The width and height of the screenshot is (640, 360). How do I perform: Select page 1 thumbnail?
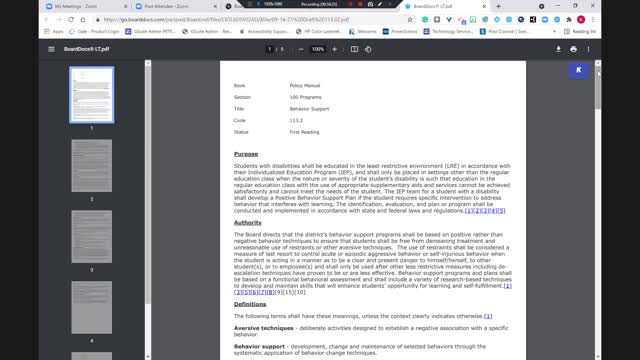tap(91, 95)
